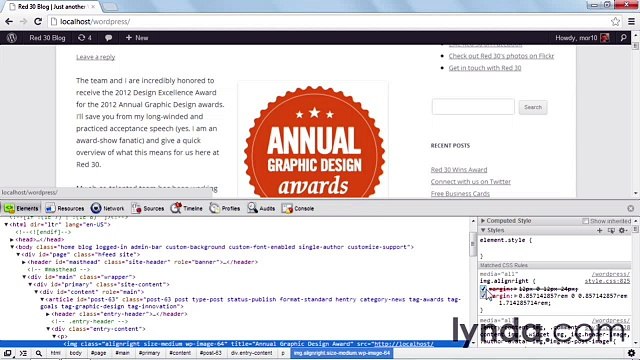Close the DevTools panel
This screenshot has width=640, height=360.
pos(631,209)
